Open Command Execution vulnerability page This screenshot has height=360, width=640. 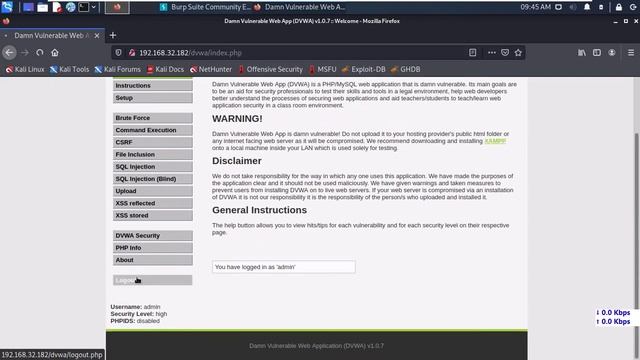pos(153,130)
